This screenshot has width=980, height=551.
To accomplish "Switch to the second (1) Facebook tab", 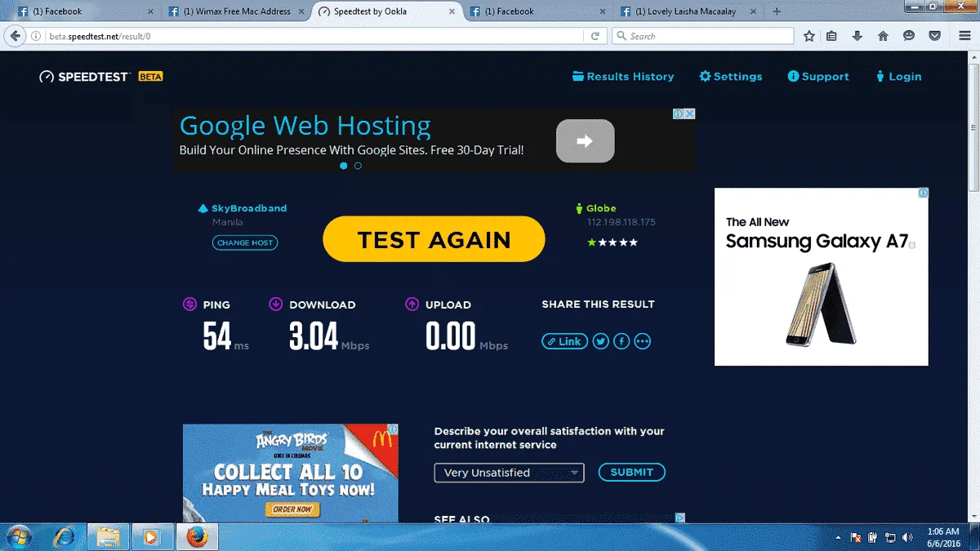I will pos(536,11).
